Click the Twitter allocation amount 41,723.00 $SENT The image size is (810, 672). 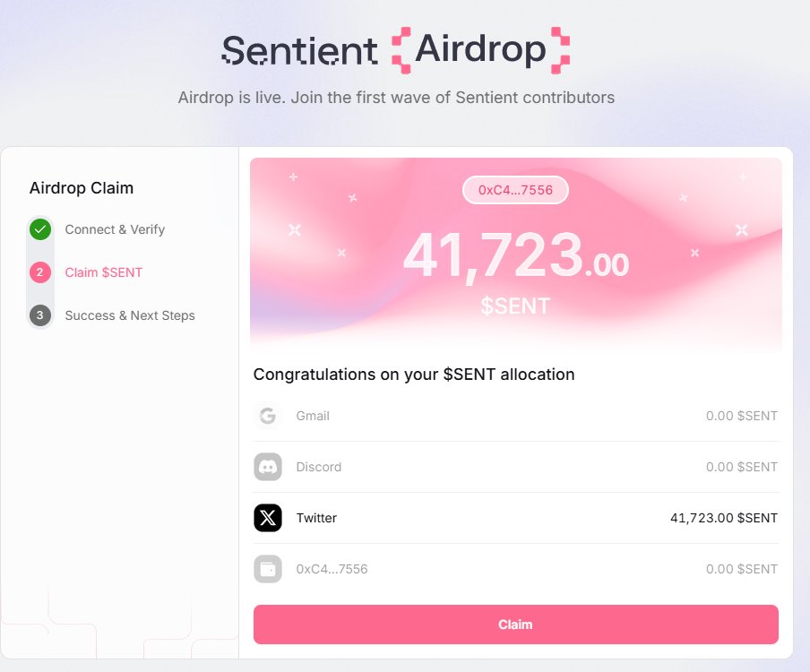pyautogui.click(x=723, y=518)
